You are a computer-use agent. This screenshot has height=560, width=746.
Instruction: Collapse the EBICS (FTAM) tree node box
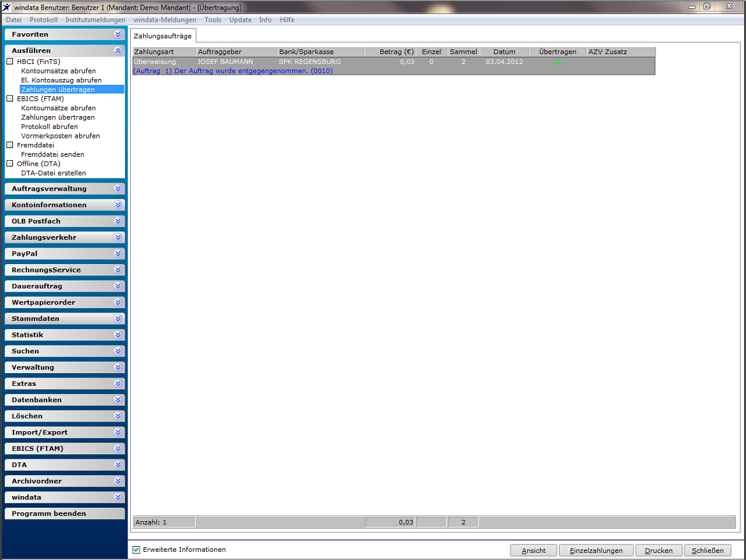click(x=10, y=98)
